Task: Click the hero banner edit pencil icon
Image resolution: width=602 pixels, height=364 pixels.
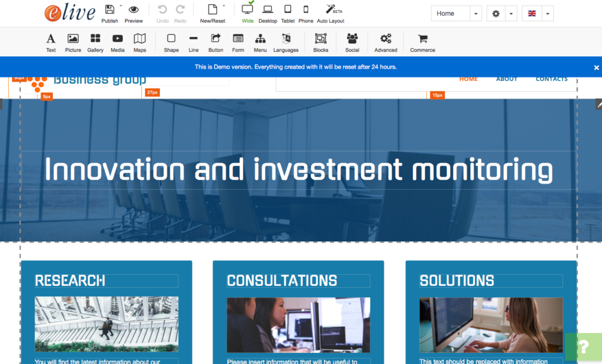Action: pyautogui.click(x=598, y=105)
